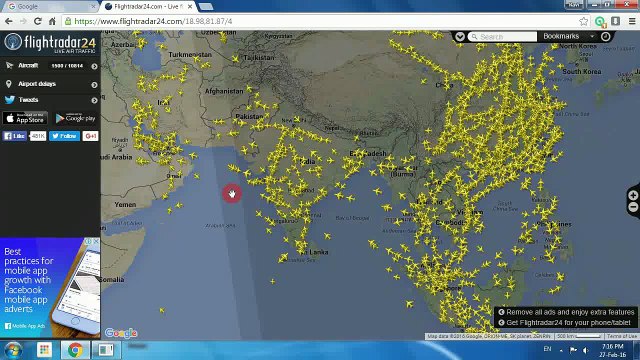This screenshot has width=640, height=360.
Task: Bookmark this page with the star icon
Action: (x=584, y=21)
